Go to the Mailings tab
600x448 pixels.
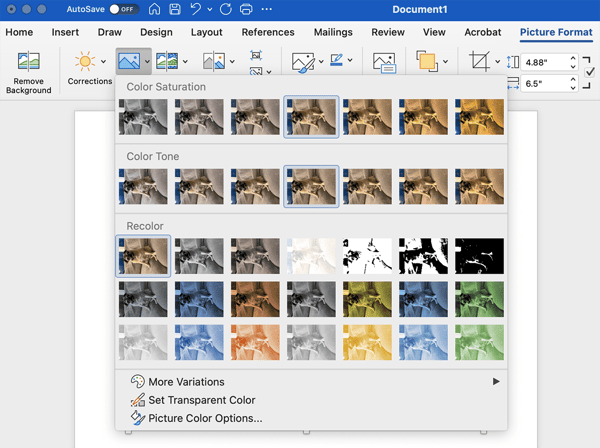click(333, 32)
